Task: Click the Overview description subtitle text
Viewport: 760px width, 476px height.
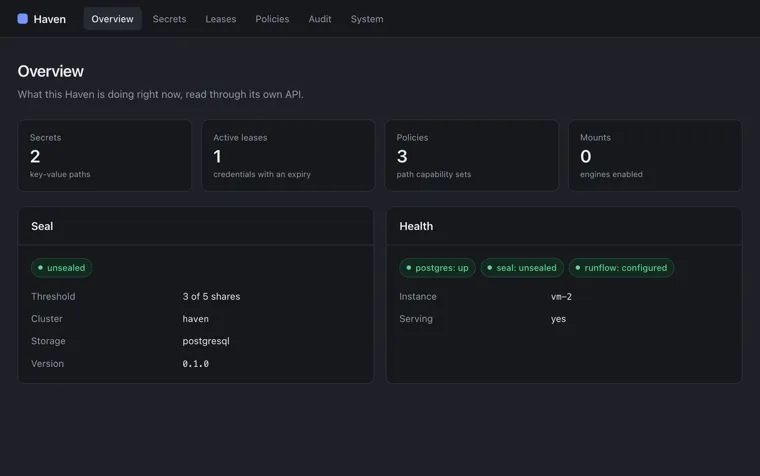Action: coord(160,95)
